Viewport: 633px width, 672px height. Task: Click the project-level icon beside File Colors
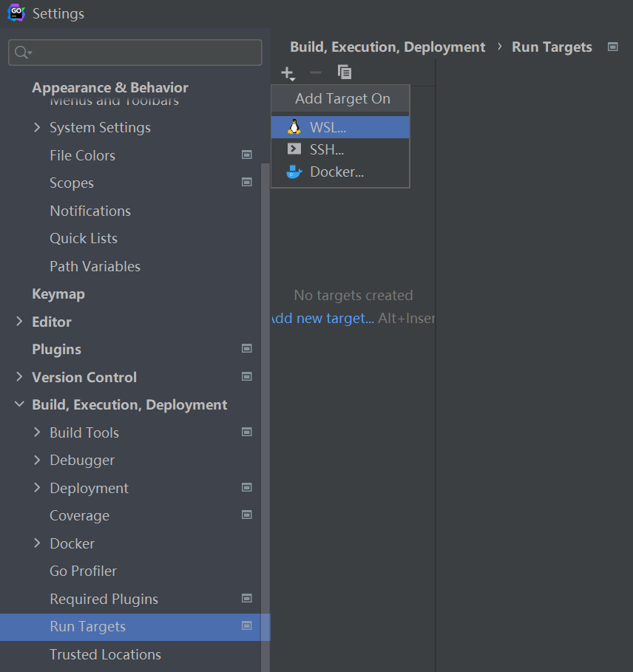(247, 155)
